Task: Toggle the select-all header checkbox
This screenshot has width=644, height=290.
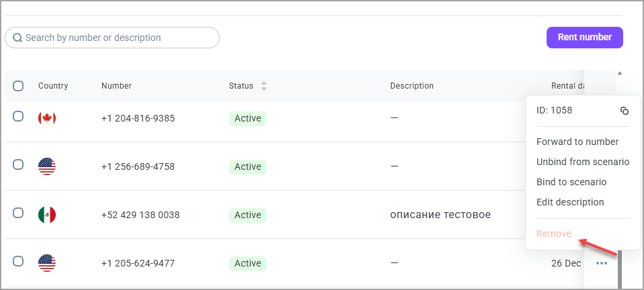Action: point(18,86)
